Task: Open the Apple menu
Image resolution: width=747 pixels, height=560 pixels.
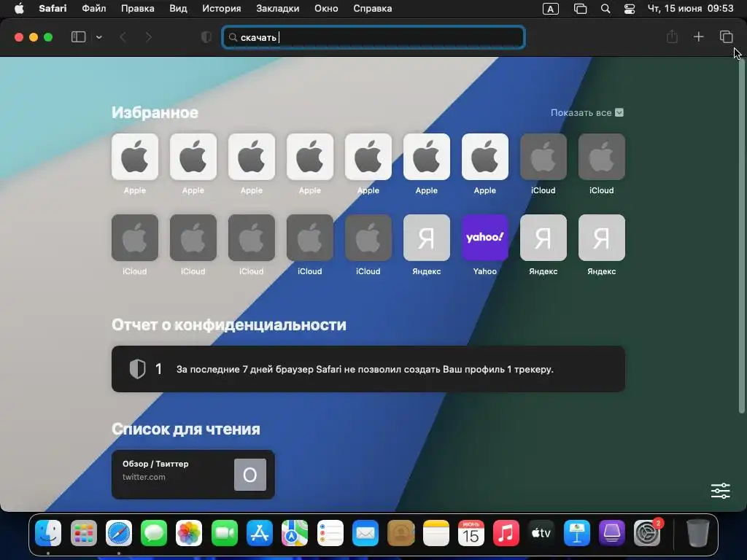Action: pos(19,9)
